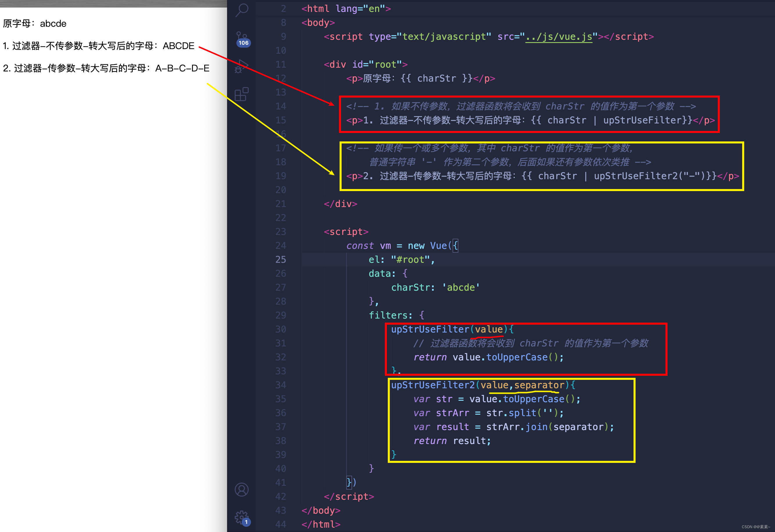
Task: Open the Manage gear icon
Action: click(x=243, y=518)
